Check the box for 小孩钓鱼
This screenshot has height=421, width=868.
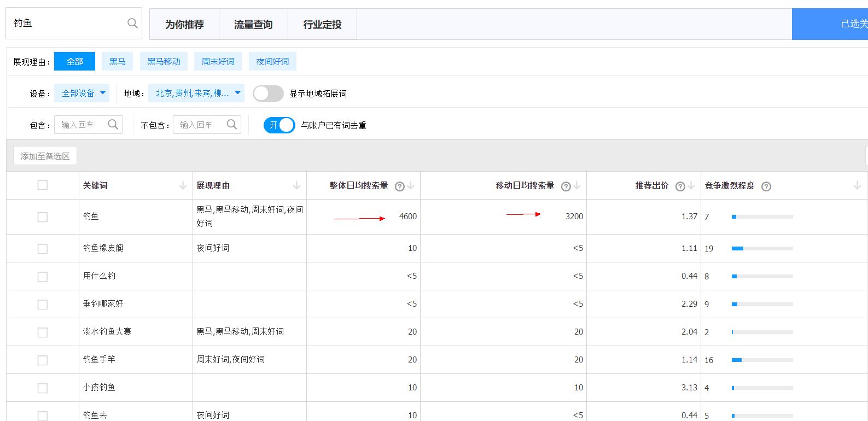43,388
